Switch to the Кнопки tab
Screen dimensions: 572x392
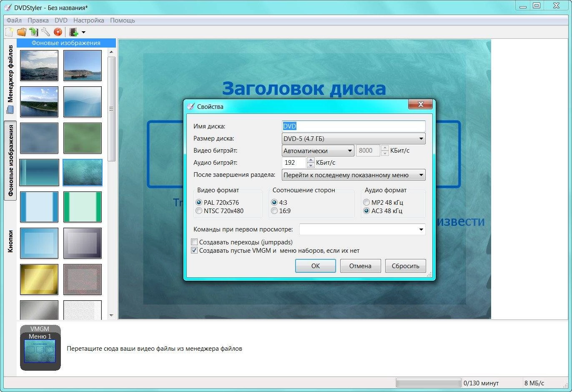[10, 241]
